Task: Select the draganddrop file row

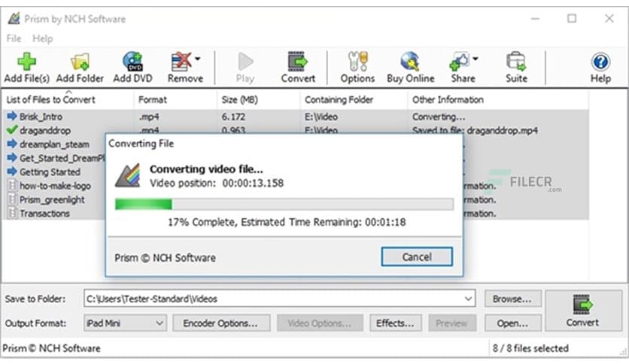Action: coord(296,130)
